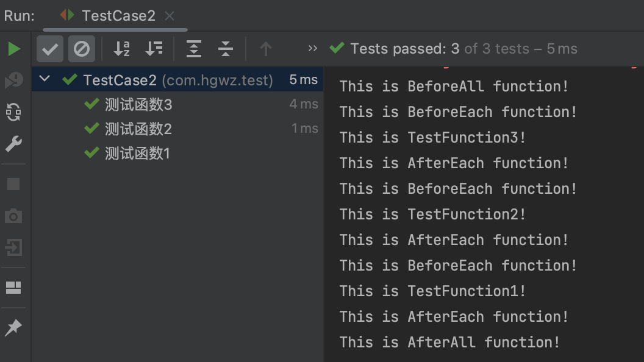
Task: Sort tests by duration
Action: click(154, 49)
